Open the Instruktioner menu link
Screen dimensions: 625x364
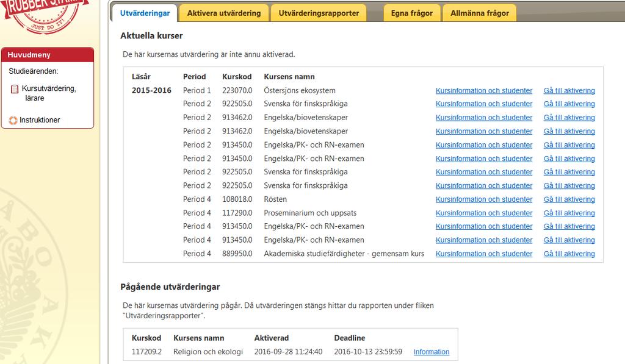(40, 120)
